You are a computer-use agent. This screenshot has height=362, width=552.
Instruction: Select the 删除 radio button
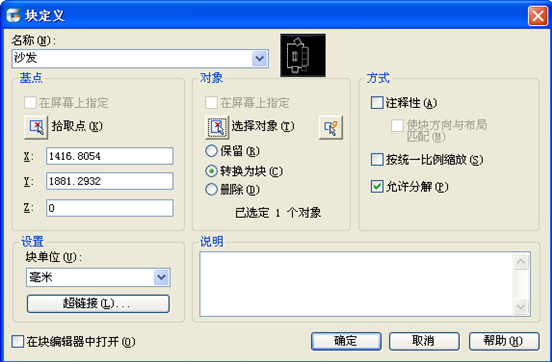point(211,189)
